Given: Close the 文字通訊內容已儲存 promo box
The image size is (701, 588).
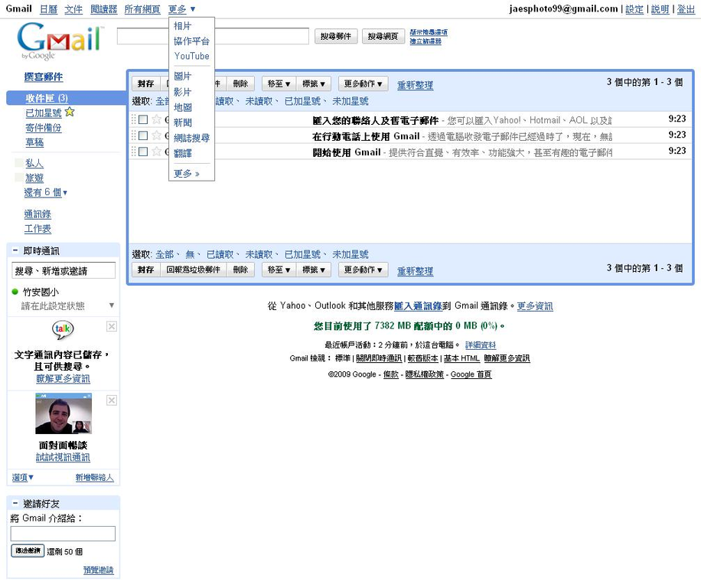Looking at the screenshot, I should [x=112, y=327].
